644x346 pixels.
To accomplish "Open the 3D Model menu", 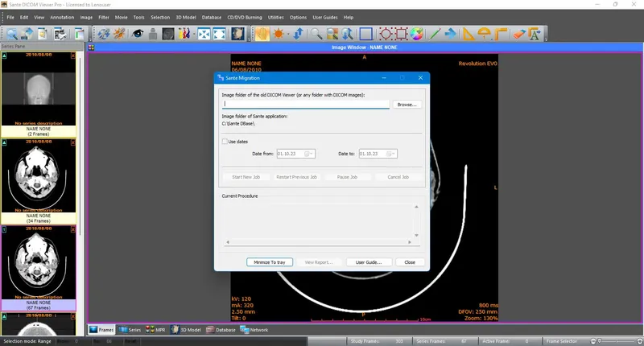I will click(186, 17).
